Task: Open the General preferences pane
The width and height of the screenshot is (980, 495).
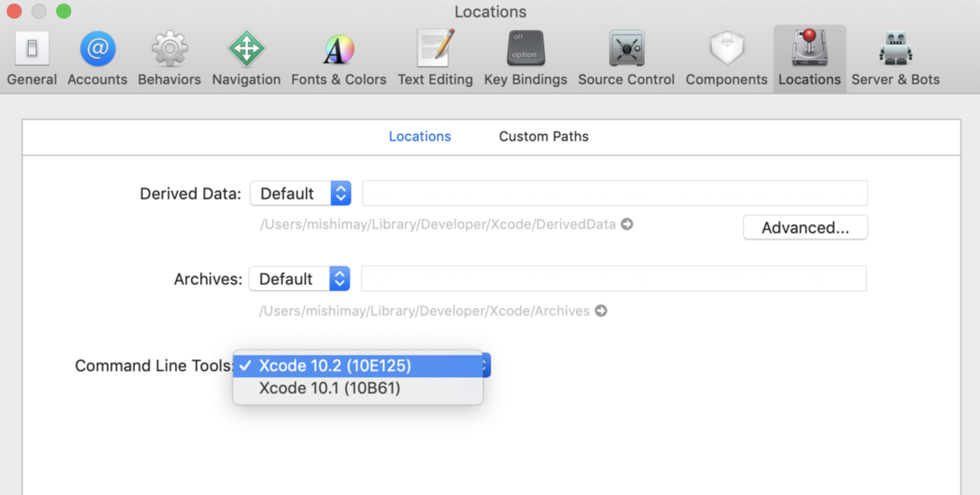Action: (x=32, y=59)
